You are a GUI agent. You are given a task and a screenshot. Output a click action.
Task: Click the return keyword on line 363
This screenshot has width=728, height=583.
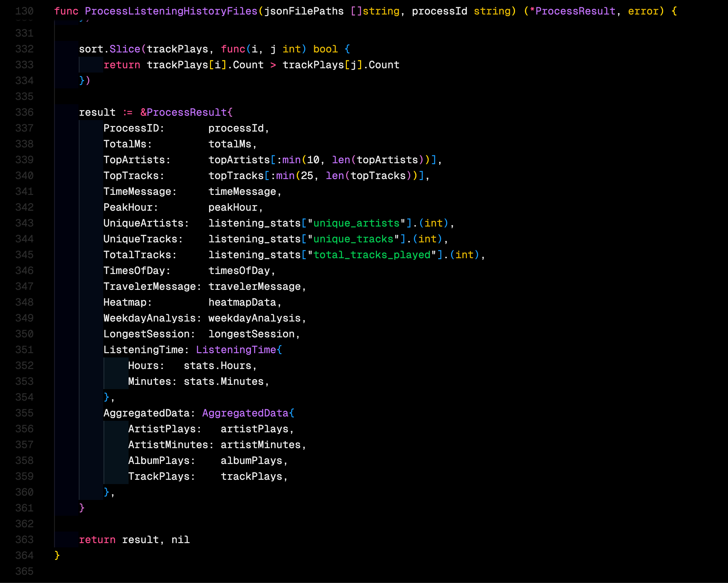pyautogui.click(x=97, y=539)
